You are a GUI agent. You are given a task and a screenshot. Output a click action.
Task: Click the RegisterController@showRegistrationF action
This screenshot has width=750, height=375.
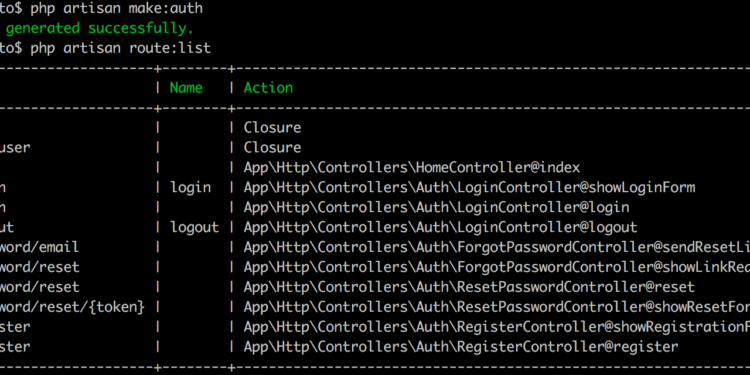tap(497, 327)
